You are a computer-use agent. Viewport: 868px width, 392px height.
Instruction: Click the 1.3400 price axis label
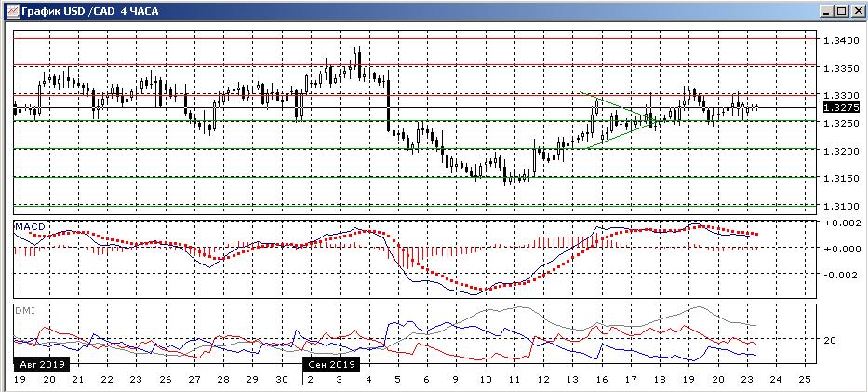click(841, 41)
